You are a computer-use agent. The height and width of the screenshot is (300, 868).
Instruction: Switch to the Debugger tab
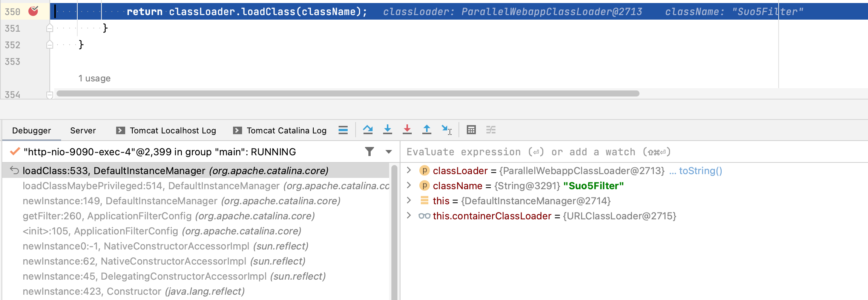tap(32, 130)
